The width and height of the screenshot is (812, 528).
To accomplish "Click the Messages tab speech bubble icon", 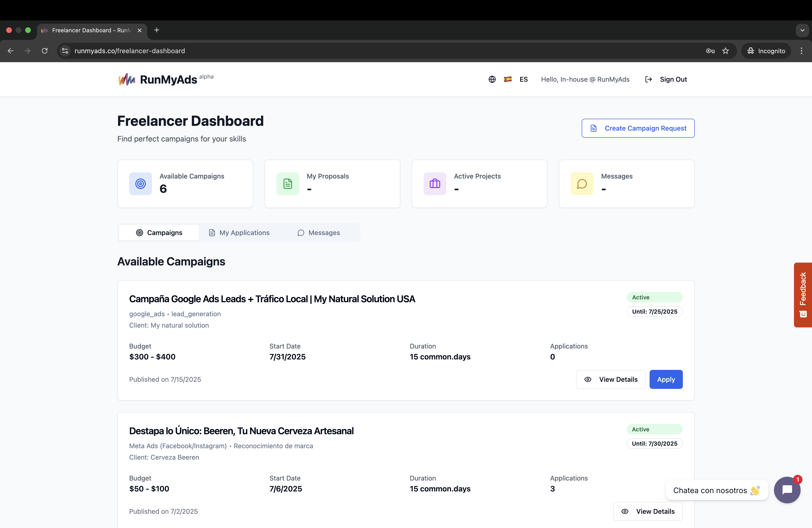I will point(301,233).
